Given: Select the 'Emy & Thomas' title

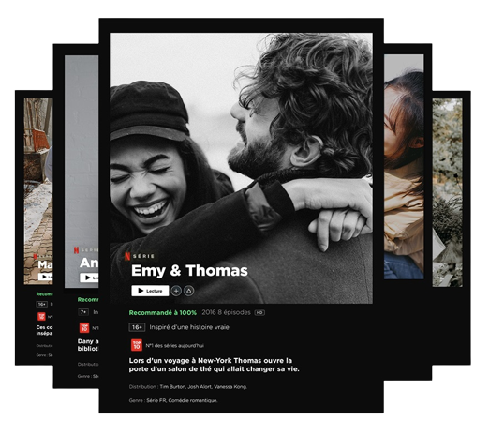Looking at the screenshot, I should [x=189, y=271].
